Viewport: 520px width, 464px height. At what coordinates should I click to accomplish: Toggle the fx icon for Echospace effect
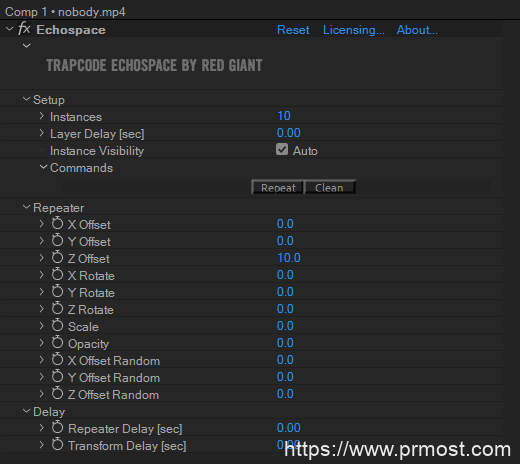point(24,29)
